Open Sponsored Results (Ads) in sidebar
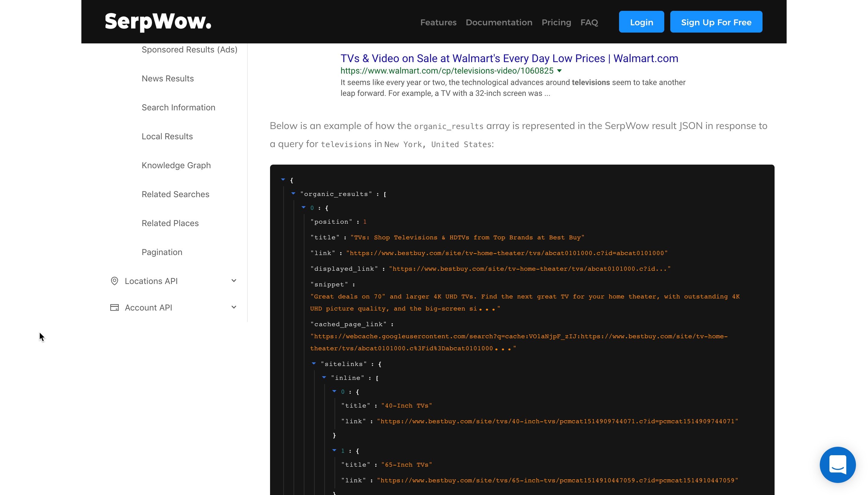 point(189,50)
